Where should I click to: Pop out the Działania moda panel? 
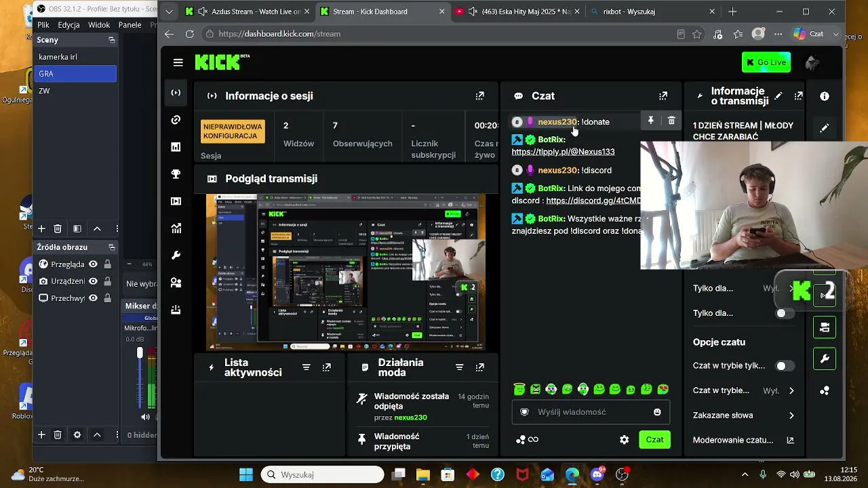click(x=480, y=367)
